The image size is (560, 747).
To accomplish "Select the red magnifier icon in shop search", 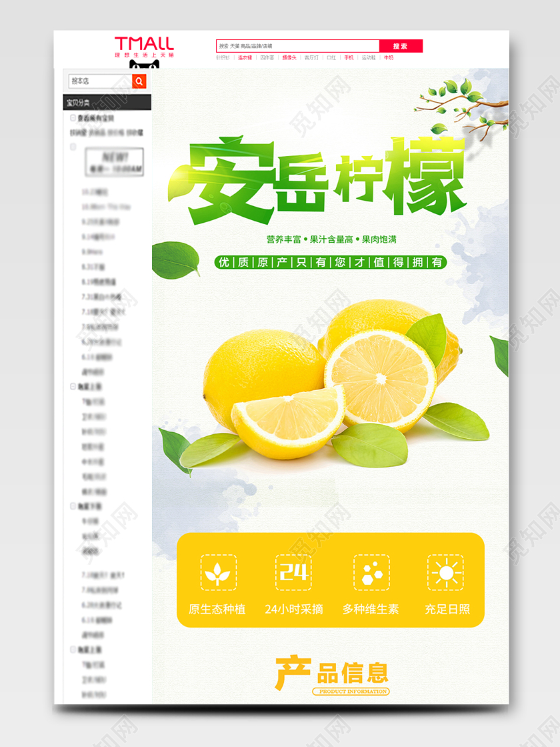I will pos(139,81).
